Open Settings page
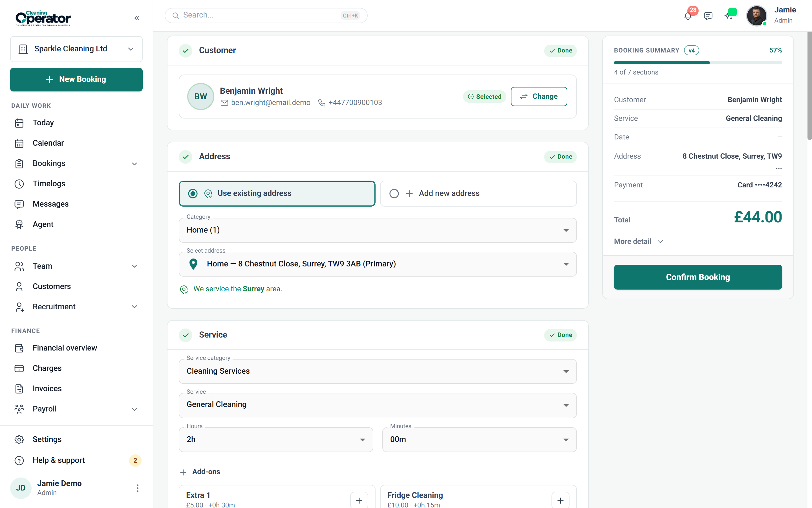812x508 pixels. 76,440
